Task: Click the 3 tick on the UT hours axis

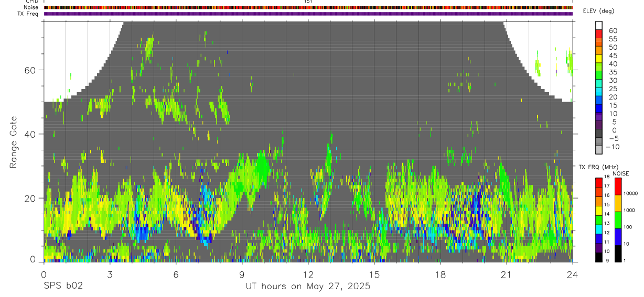Action: [x=110, y=274]
